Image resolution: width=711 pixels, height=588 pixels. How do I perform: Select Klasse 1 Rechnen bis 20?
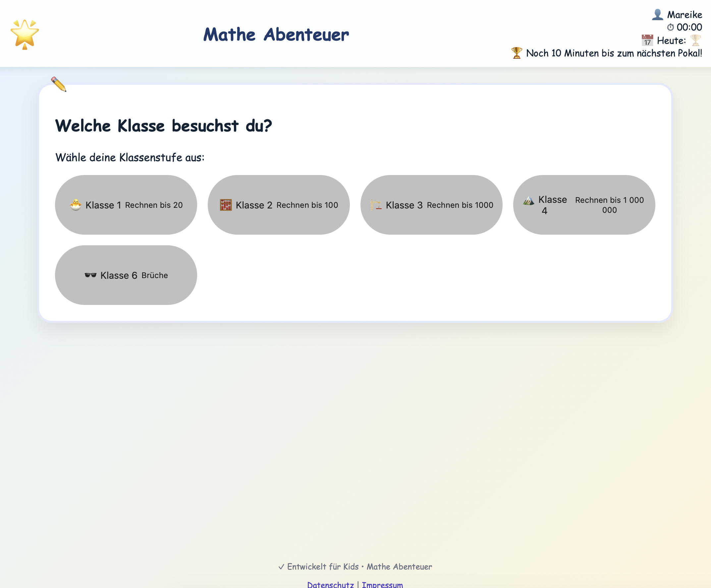click(126, 205)
